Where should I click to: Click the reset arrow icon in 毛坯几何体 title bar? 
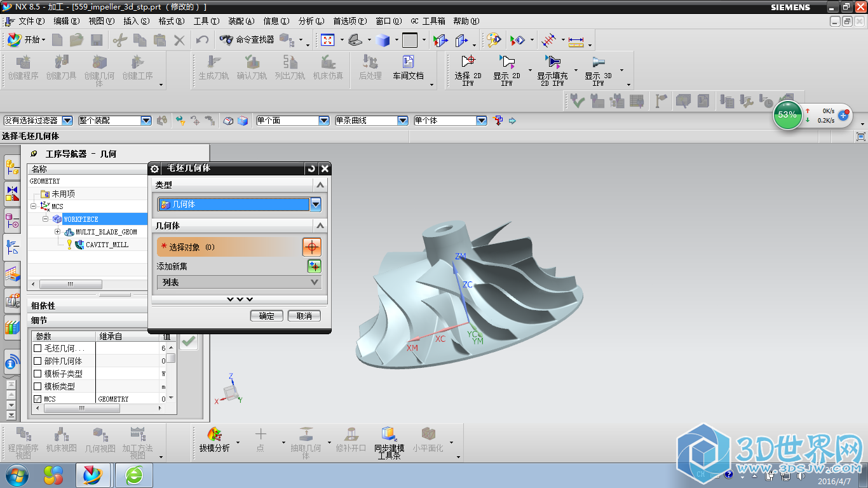[311, 168]
